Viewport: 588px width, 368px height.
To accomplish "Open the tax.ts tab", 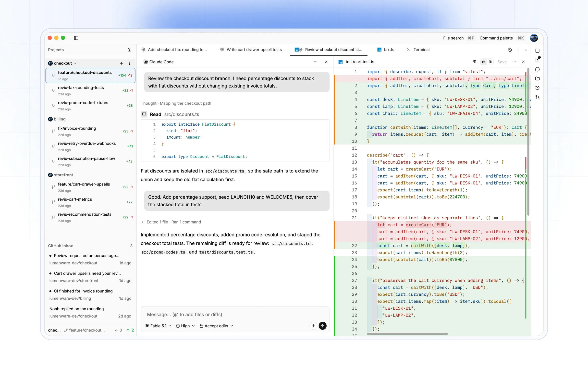I will click(x=386, y=50).
